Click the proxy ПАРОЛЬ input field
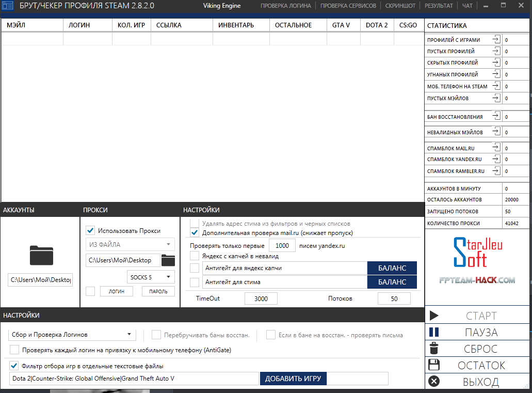The width and height of the screenshot is (532, 393). (x=158, y=291)
